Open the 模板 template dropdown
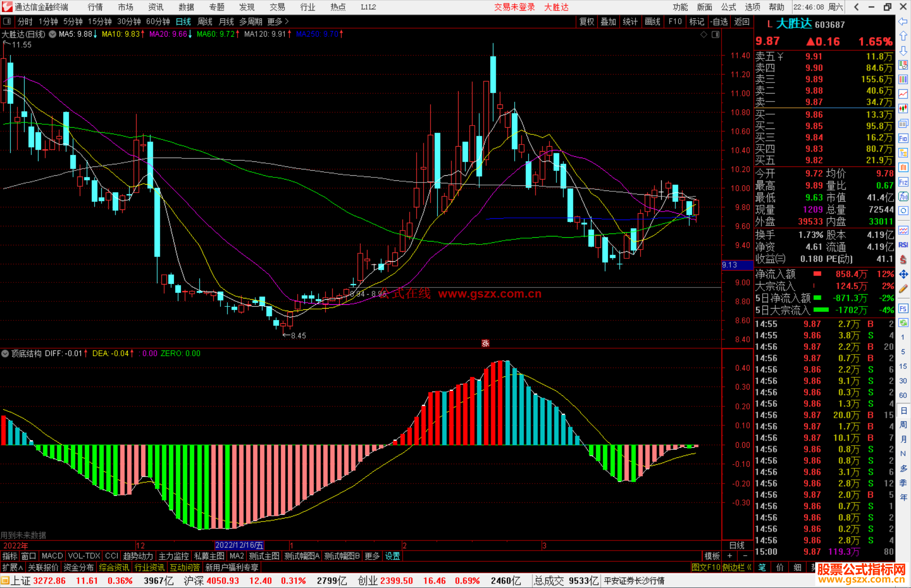Screen dimensions: 911x588 pyautogui.click(x=712, y=556)
